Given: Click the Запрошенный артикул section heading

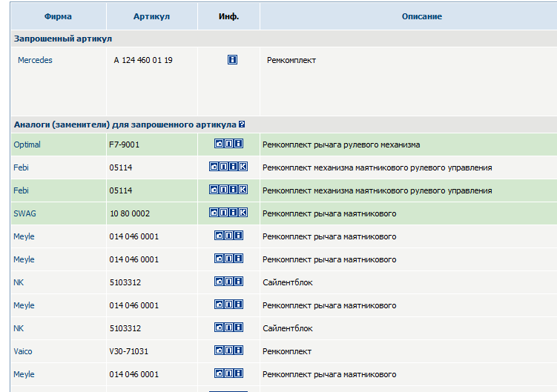Looking at the screenshot, I should click(63, 39).
